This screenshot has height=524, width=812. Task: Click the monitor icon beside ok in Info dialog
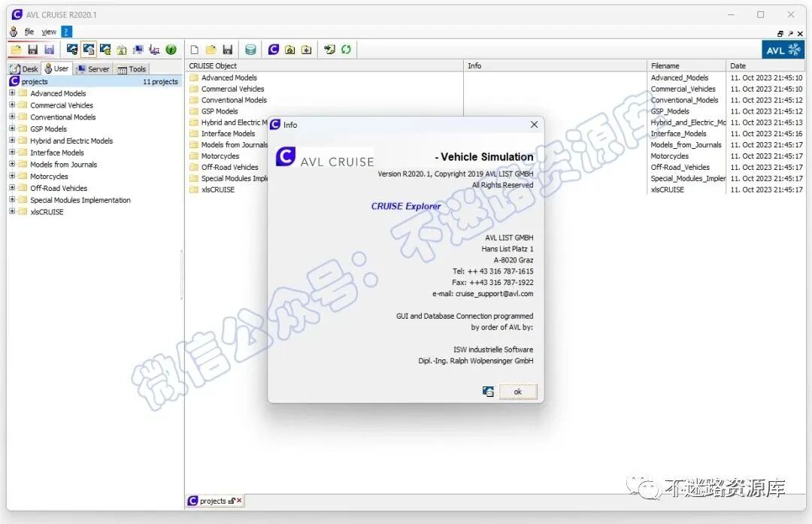click(488, 392)
